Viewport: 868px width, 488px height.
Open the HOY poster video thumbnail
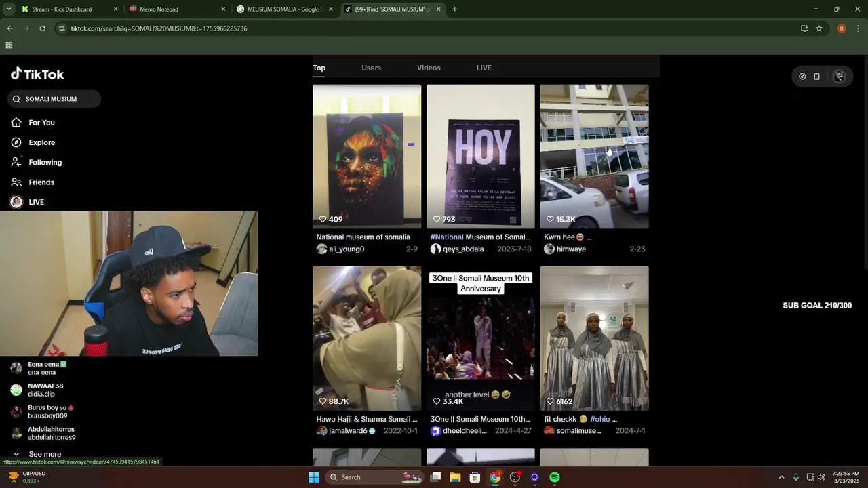pyautogui.click(x=481, y=157)
